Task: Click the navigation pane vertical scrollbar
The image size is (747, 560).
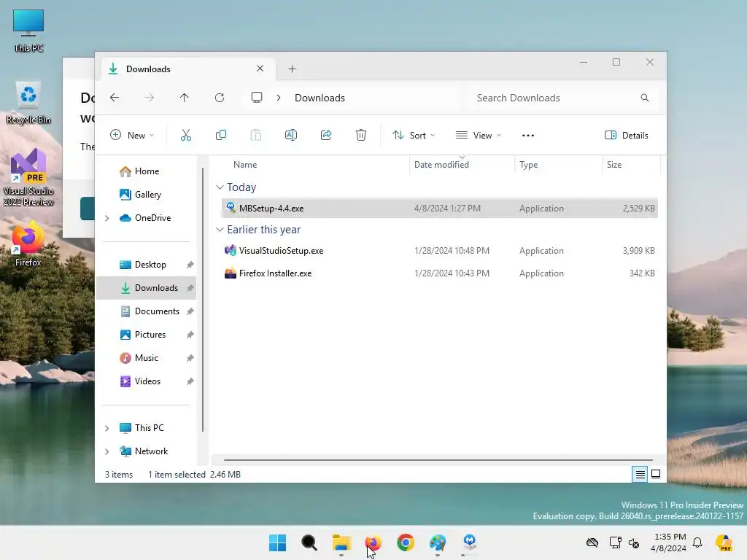Action: point(203,299)
